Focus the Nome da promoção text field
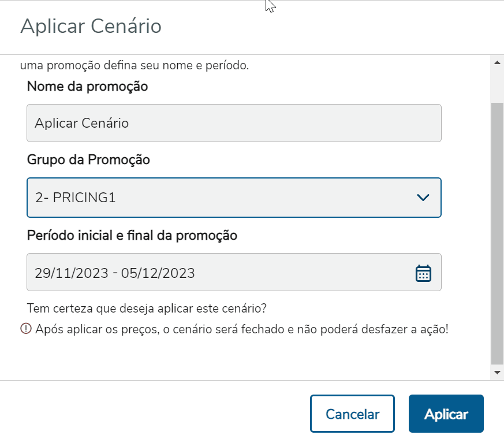Screen dimensions: 504x435 [x=234, y=123]
